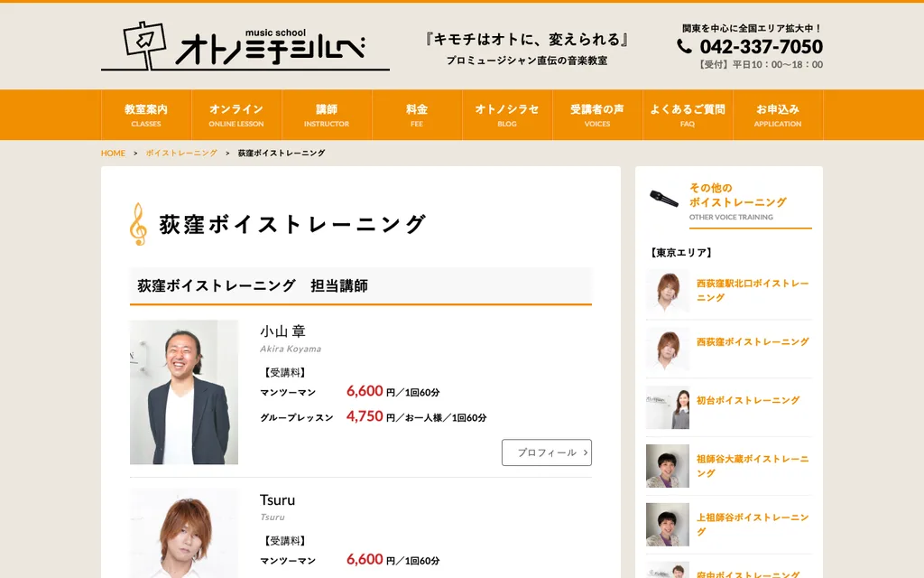This screenshot has width=924, height=578.
Task: Go to HOME breadcrumb link
Action: click(113, 153)
